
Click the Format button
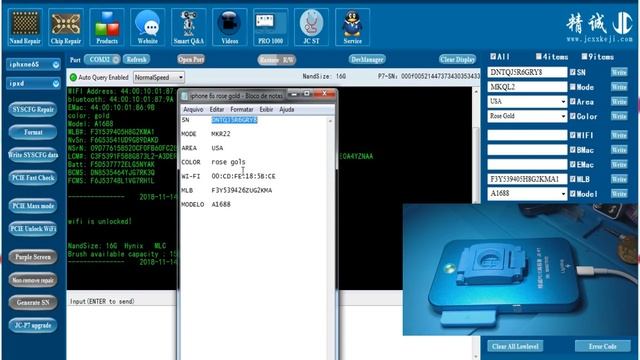click(x=33, y=132)
